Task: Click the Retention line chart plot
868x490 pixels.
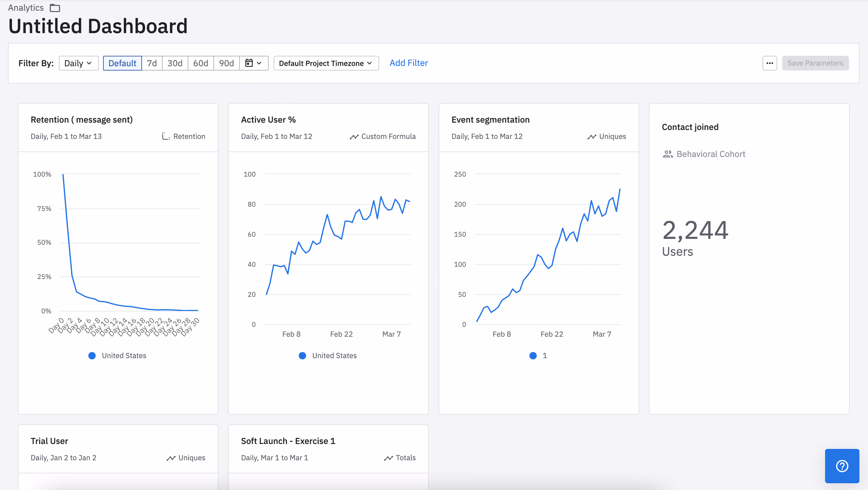Action: [x=130, y=243]
